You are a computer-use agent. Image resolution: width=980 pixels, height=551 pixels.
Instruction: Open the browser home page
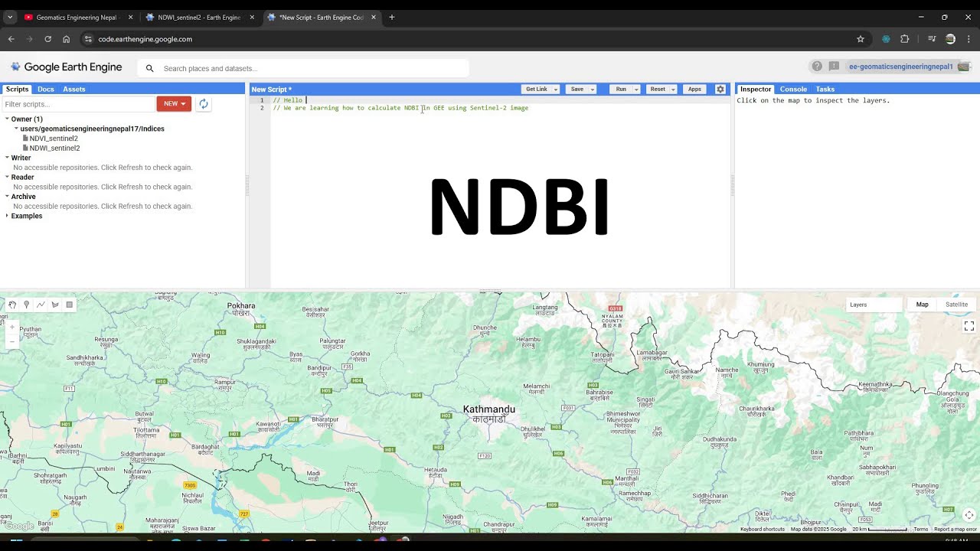coord(66,39)
